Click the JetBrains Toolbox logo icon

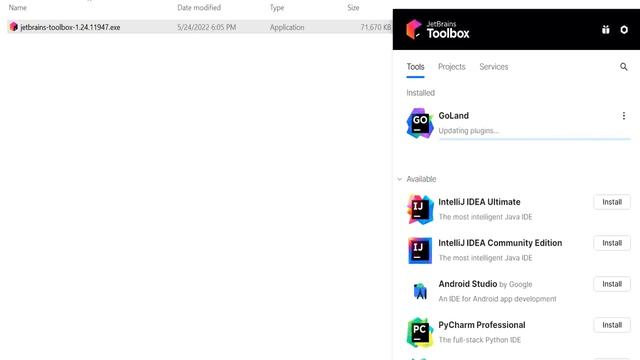click(413, 29)
